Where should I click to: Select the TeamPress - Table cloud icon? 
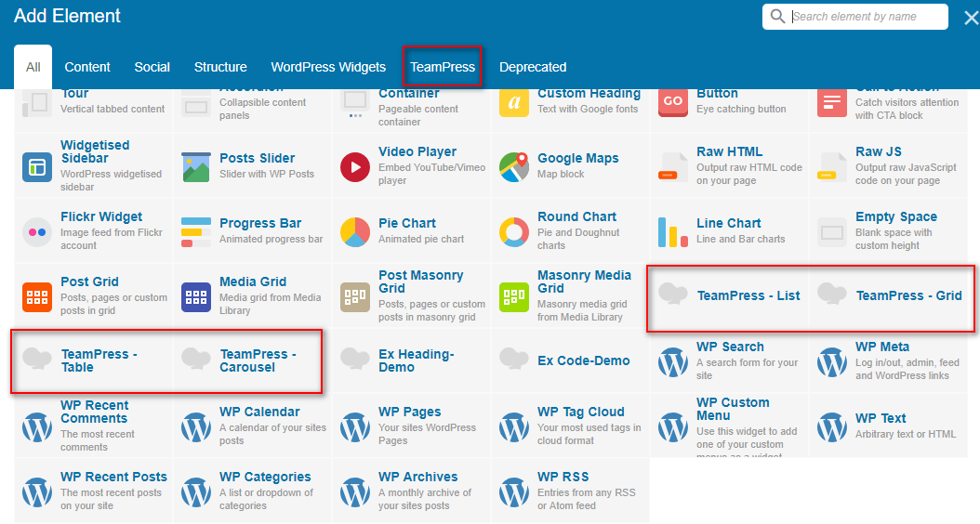coord(37,358)
